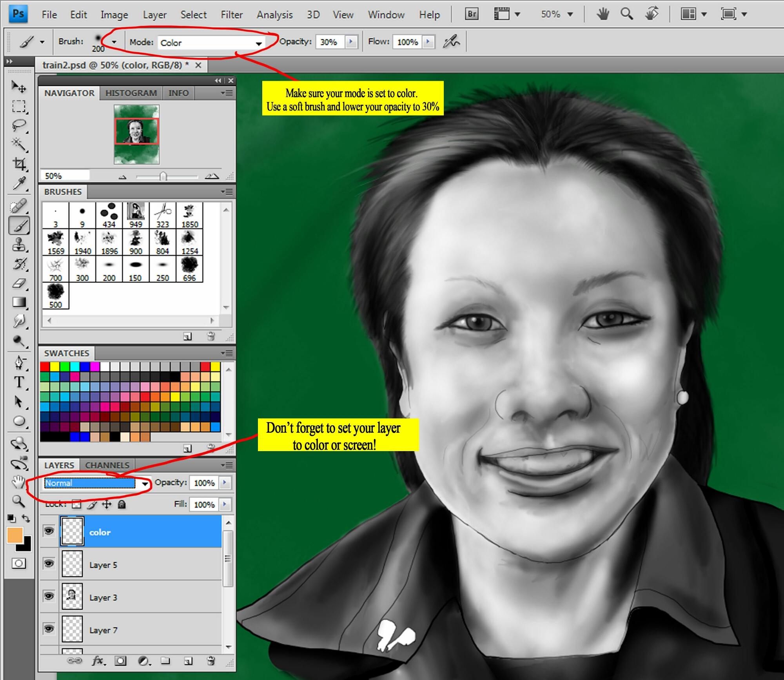784x680 pixels.
Task: Expand the brush preset picker arrow
Action: [x=114, y=42]
